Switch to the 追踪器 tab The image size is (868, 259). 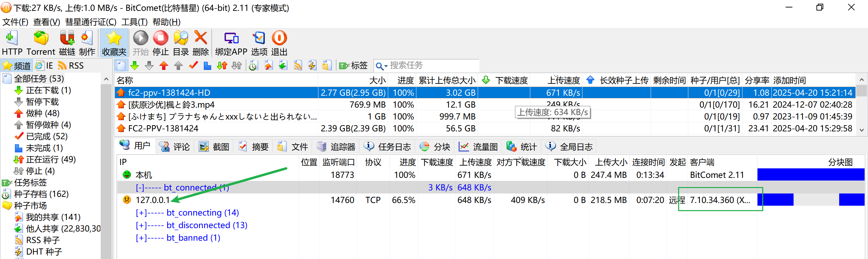(x=336, y=147)
